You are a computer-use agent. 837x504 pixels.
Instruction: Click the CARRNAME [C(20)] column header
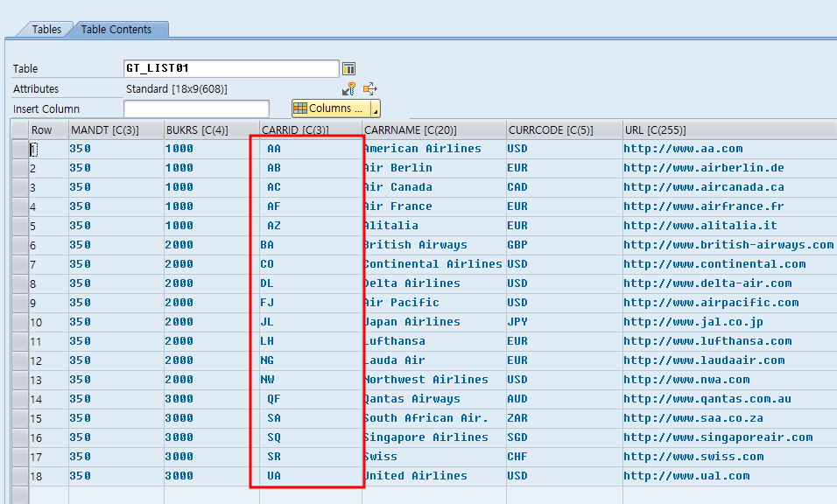(x=434, y=129)
